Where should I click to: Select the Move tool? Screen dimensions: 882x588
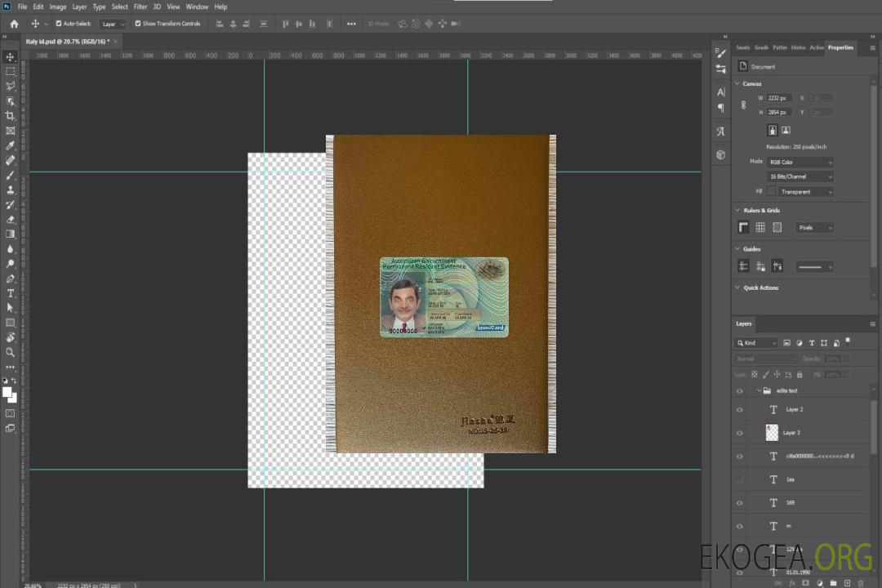click(10, 57)
